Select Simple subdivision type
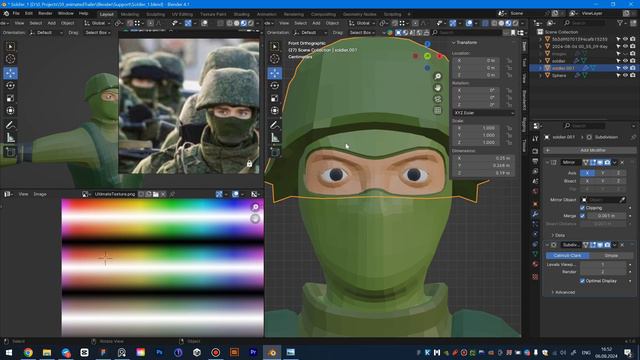This screenshot has height=360, width=640. tap(611, 256)
